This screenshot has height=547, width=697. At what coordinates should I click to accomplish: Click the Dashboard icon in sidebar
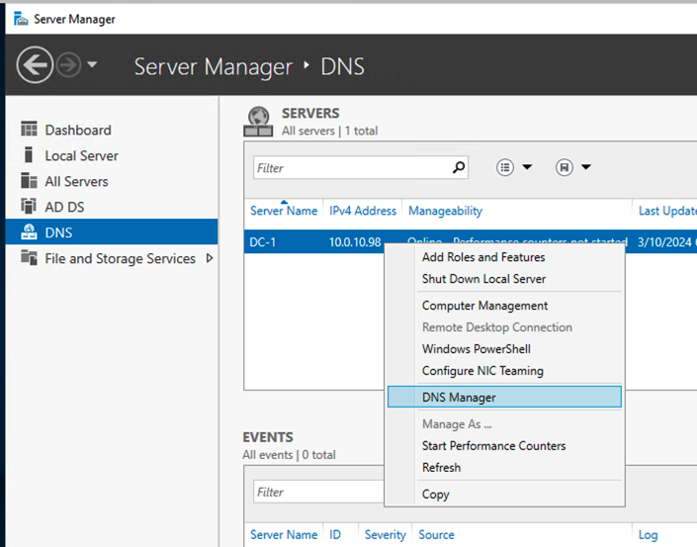click(28, 130)
